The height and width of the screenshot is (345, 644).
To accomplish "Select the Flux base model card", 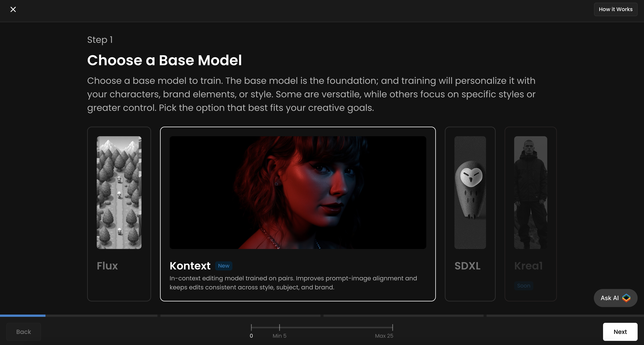I will tap(107, 266).
